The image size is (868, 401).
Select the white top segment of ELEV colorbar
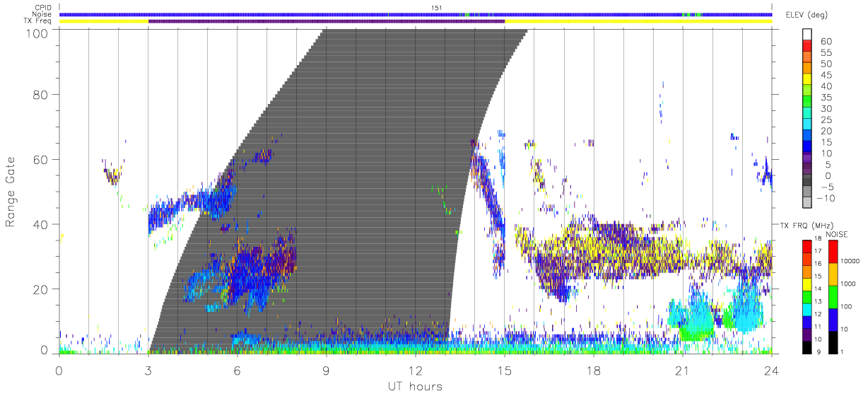(807, 35)
